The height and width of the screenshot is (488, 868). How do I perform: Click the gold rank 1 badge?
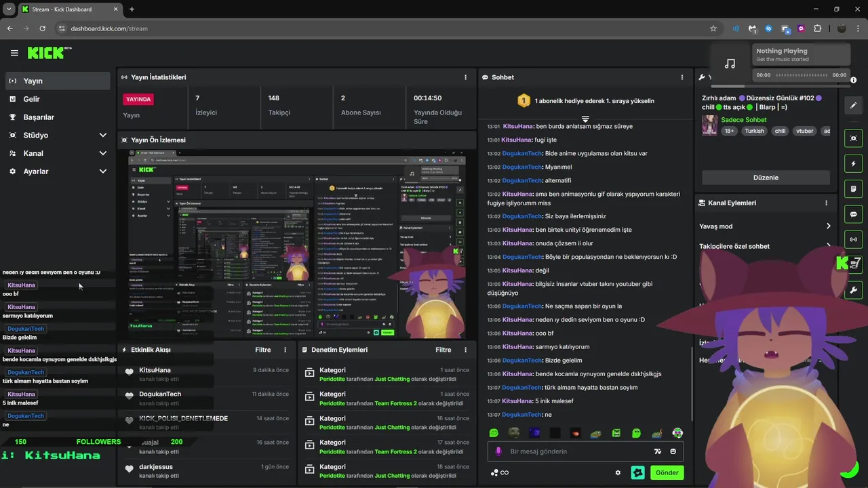[524, 101]
